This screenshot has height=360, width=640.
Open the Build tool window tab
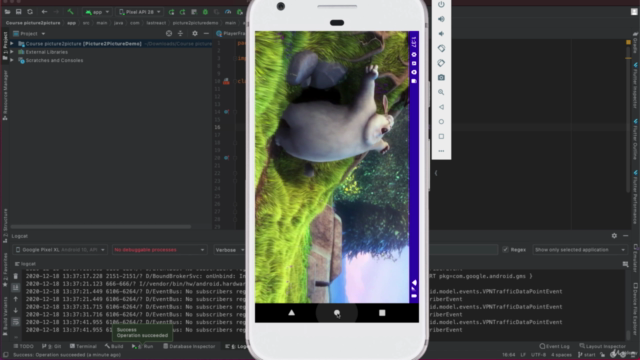(x=114, y=346)
